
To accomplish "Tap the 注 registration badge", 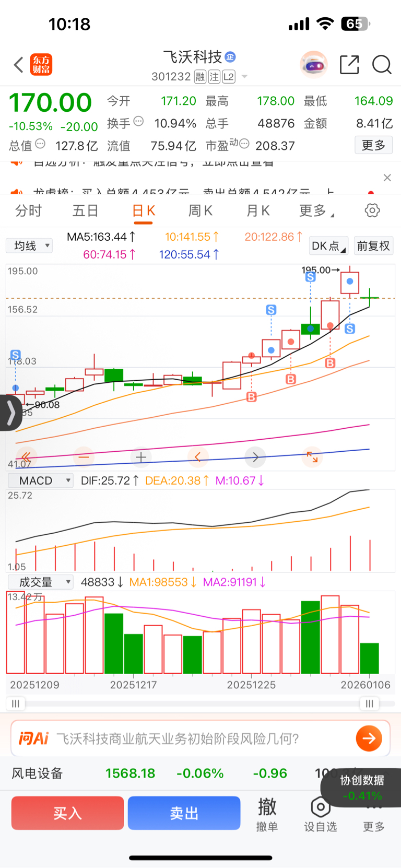I will (x=214, y=77).
